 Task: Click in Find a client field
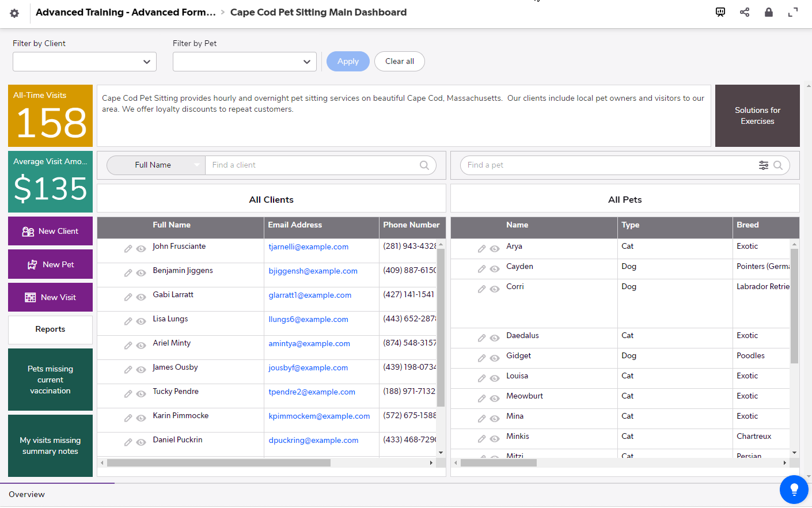tap(311, 165)
